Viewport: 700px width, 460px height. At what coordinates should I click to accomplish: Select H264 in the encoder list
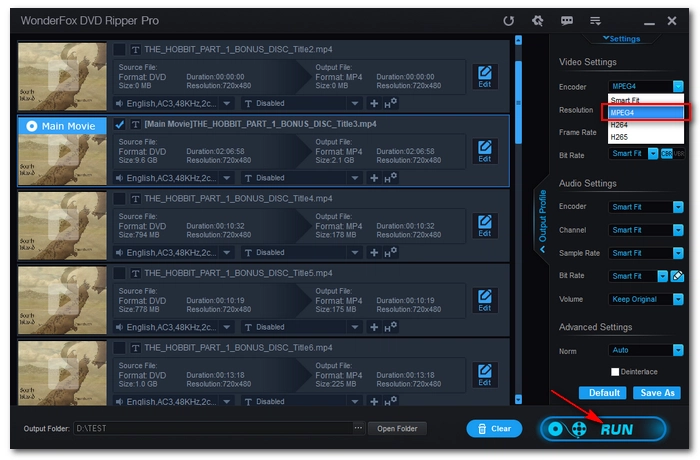pos(646,125)
